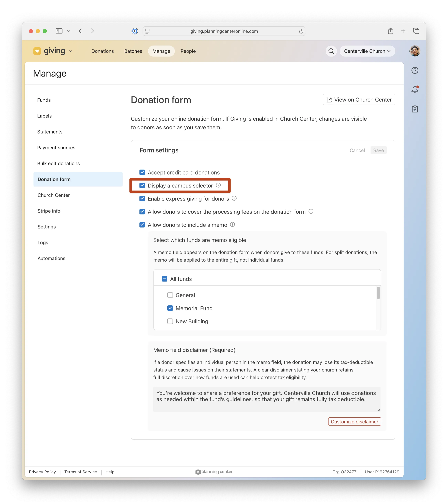Open Bulk edit donations in the sidebar
Screen dimensions: 448x502
coord(58,163)
